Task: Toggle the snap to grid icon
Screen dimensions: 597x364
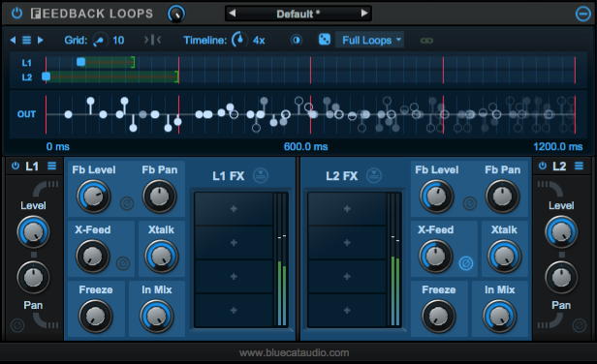Action: click(x=153, y=40)
